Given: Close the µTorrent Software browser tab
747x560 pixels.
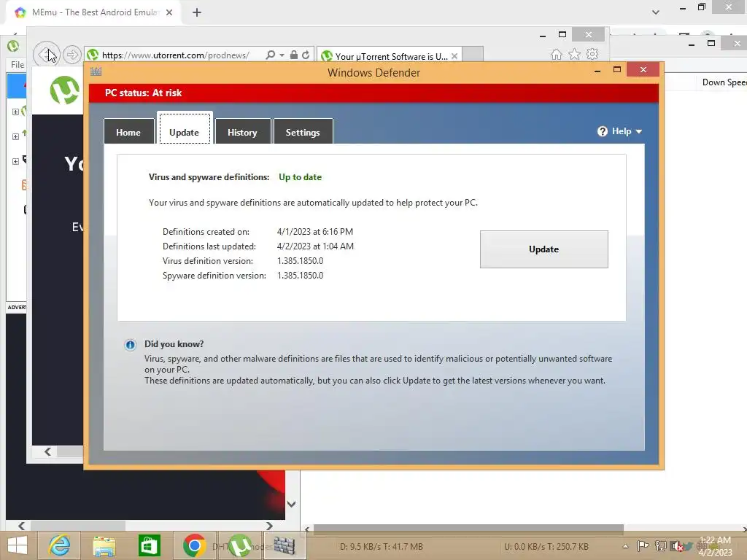Looking at the screenshot, I should pyautogui.click(x=454, y=56).
